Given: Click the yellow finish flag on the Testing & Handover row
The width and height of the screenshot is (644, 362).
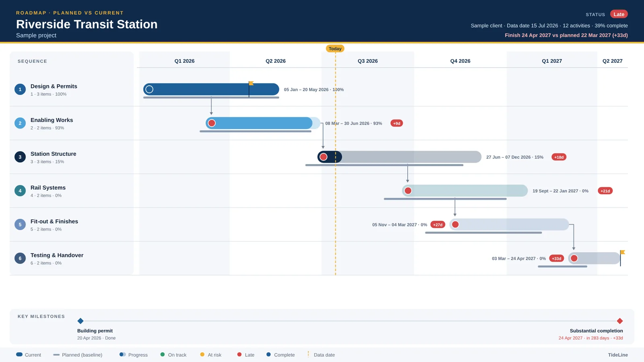Looking at the screenshot, I should pyautogui.click(x=623, y=252).
